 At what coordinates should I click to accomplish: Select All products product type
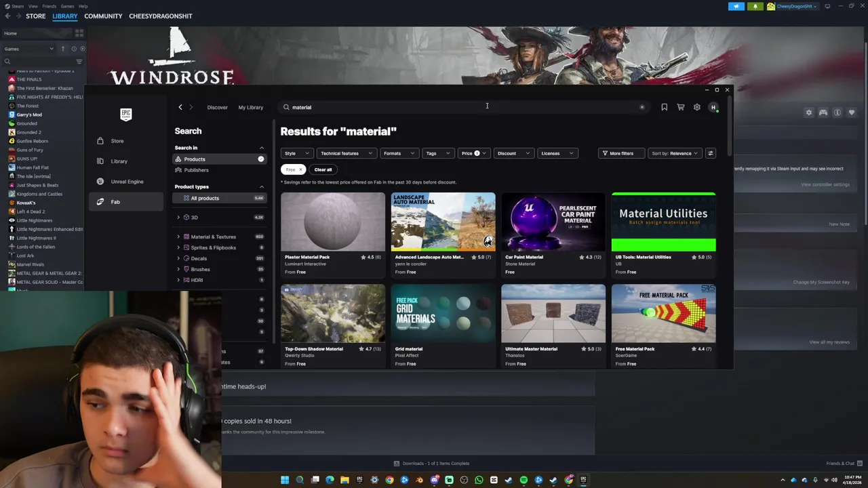click(x=220, y=198)
